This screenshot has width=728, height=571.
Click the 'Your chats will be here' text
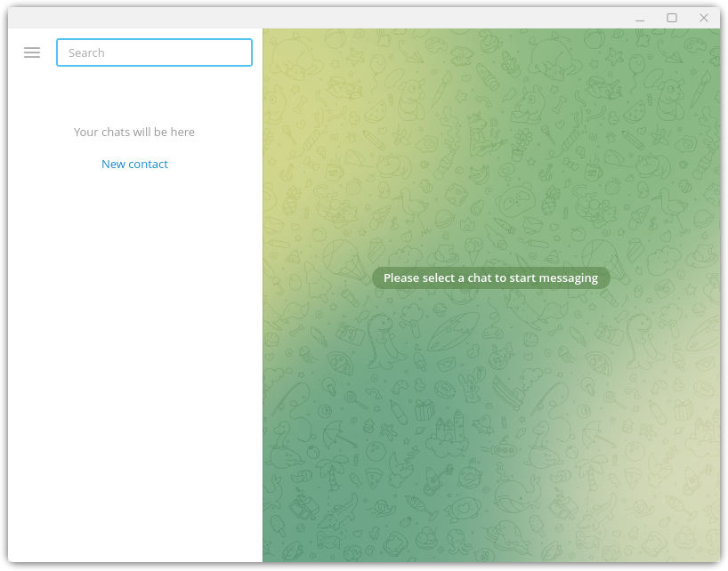coord(134,132)
